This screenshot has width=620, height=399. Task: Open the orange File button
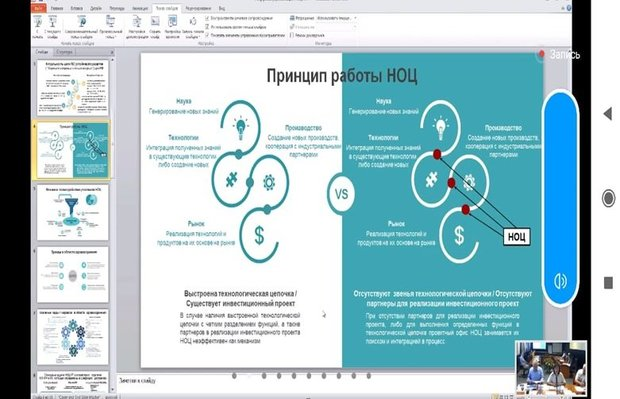(38, 8)
